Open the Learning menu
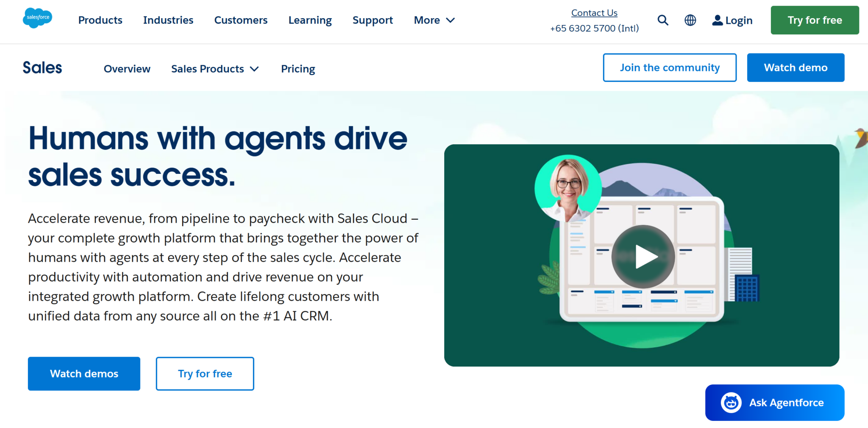The width and height of the screenshot is (868, 428). [310, 20]
